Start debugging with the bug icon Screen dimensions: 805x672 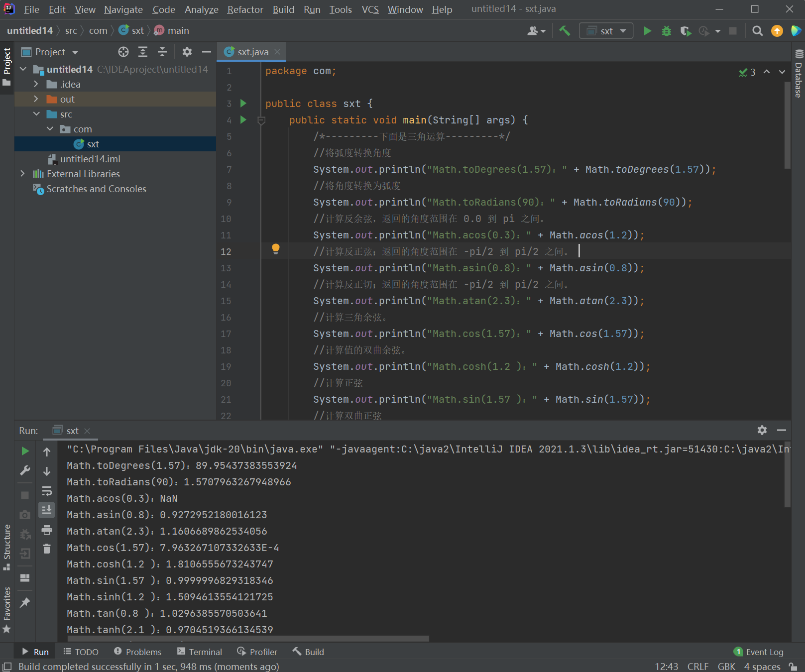[666, 31]
